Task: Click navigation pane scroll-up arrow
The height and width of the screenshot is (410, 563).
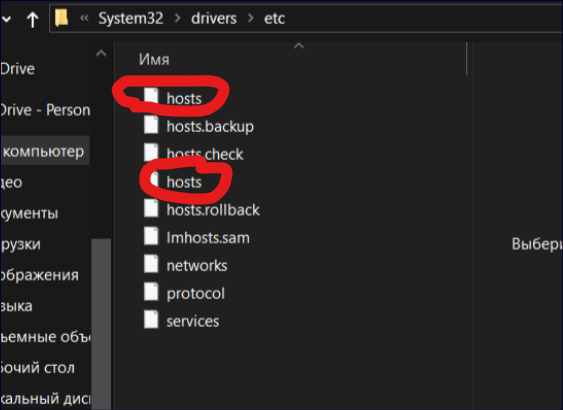Action: [101, 54]
